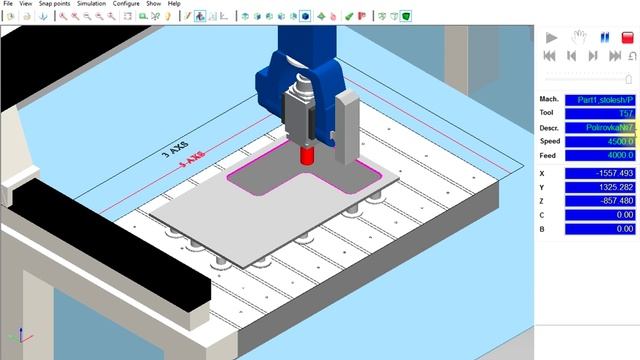Click the Speed value 4500.0

(600, 142)
